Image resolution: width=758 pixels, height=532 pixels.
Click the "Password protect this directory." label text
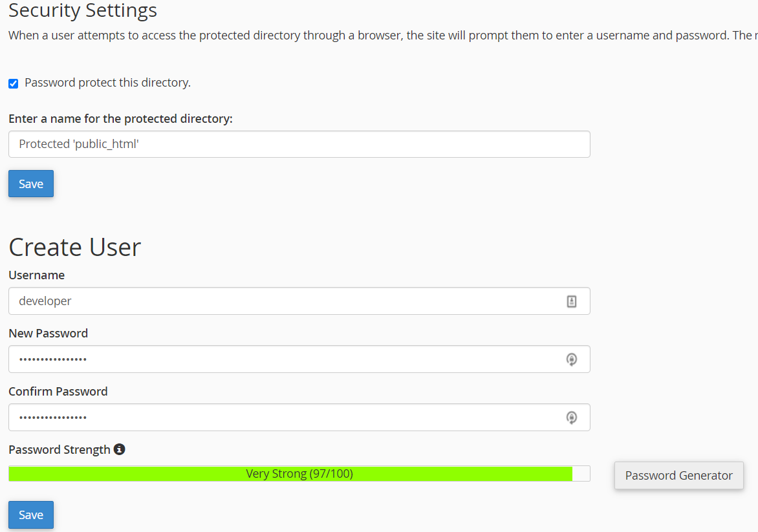[107, 83]
